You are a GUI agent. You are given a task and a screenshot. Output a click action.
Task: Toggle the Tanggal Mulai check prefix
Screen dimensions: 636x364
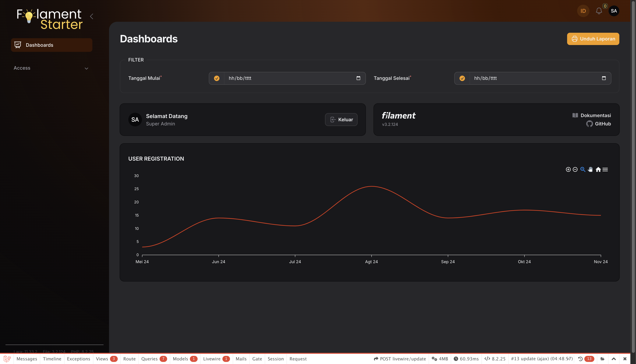click(217, 79)
